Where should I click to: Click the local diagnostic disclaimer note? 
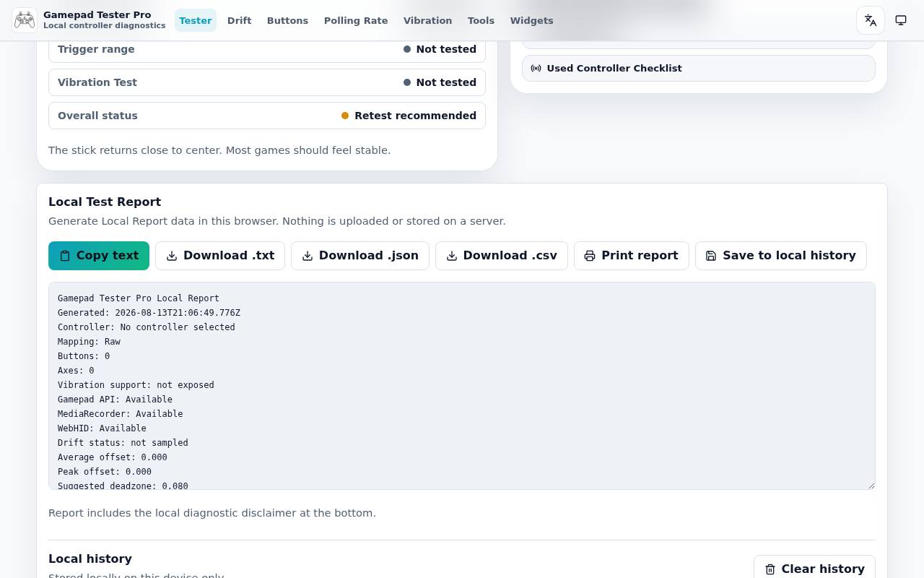pyautogui.click(x=212, y=513)
